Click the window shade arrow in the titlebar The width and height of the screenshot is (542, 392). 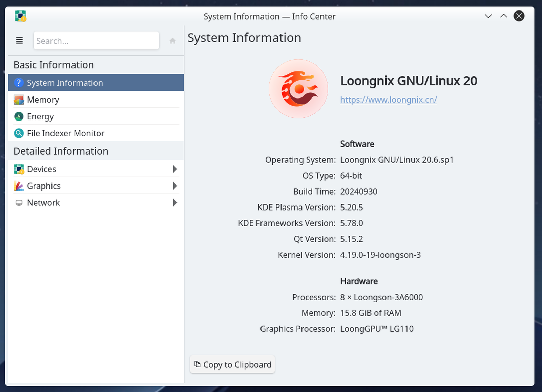(x=503, y=16)
